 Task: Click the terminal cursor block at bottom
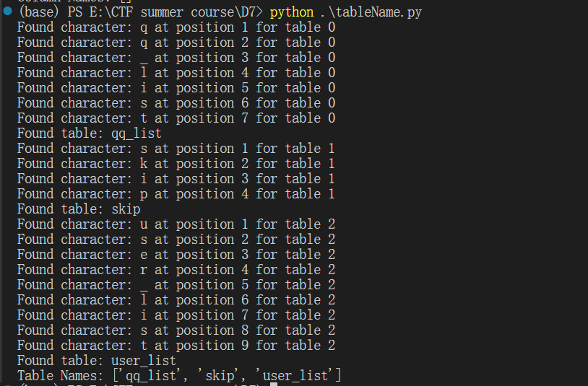(x=273, y=384)
